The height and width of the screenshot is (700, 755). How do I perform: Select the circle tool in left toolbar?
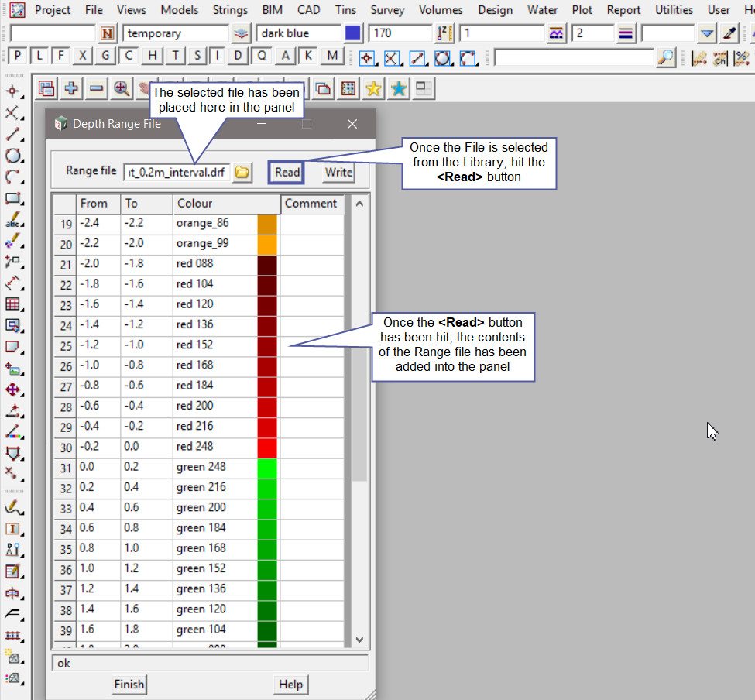point(12,156)
